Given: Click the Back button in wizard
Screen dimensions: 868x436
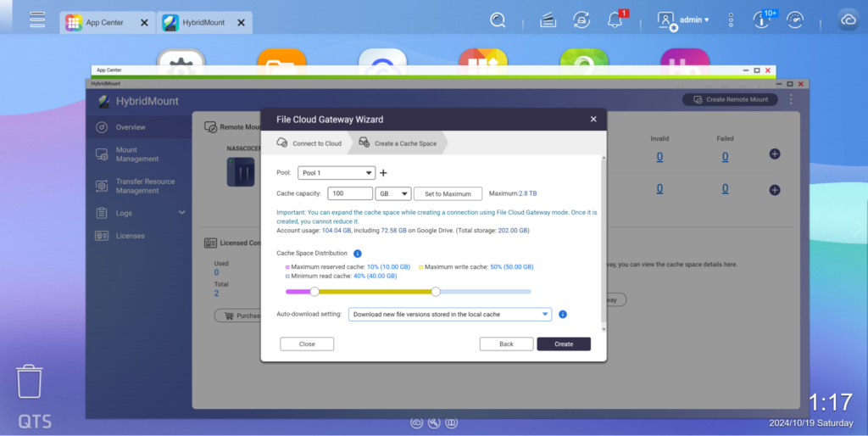Looking at the screenshot, I should [x=506, y=344].
